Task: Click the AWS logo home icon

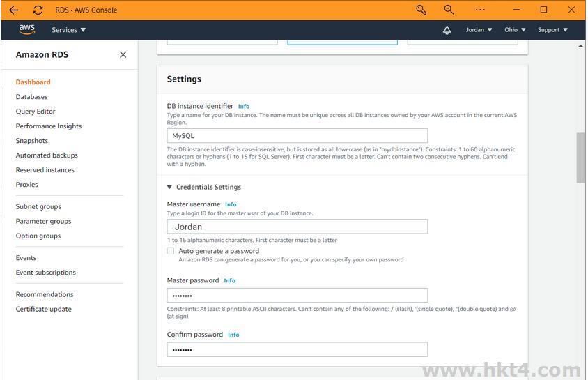Action: [27, 30]
